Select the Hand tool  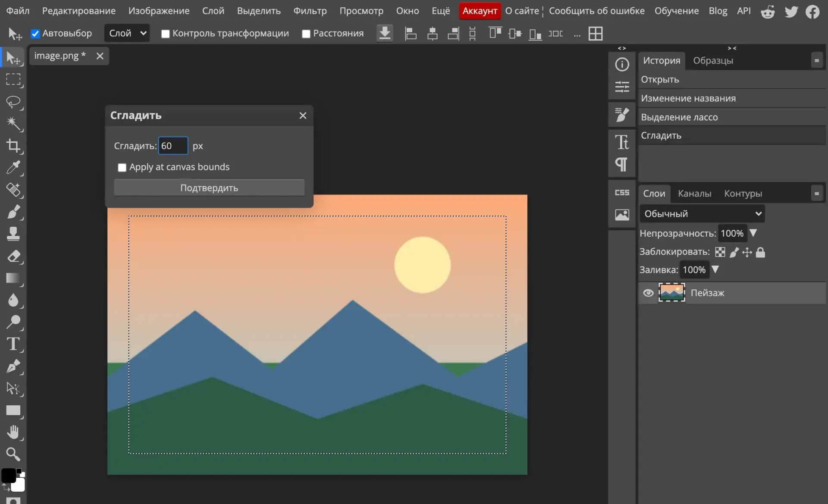click(13, 432)
